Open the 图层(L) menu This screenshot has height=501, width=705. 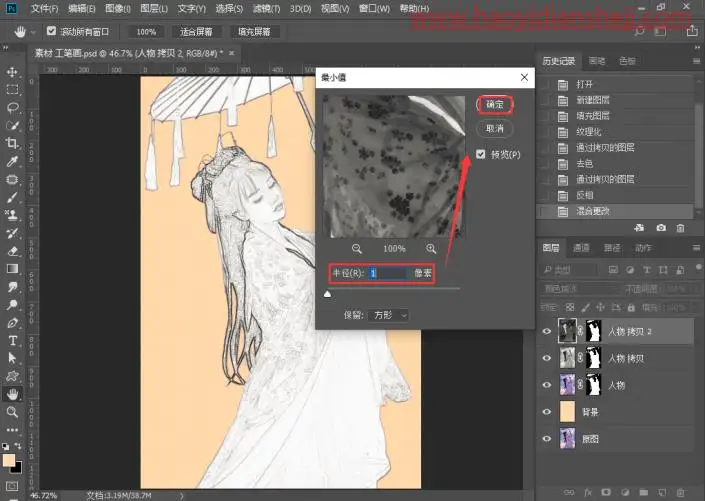pyautogui.click(x=154, y=8)
